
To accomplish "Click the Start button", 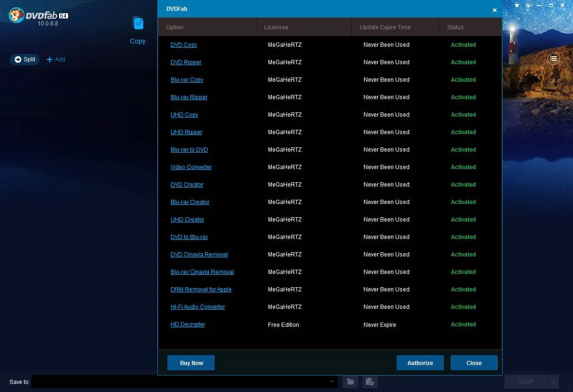I will 526,382.
